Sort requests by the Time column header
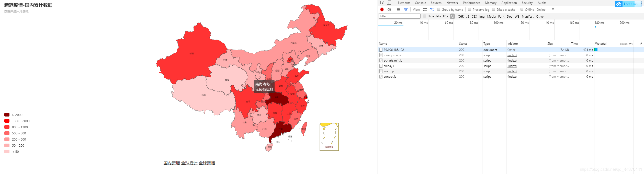Viewport: 644px width, 174px height. 582,43
